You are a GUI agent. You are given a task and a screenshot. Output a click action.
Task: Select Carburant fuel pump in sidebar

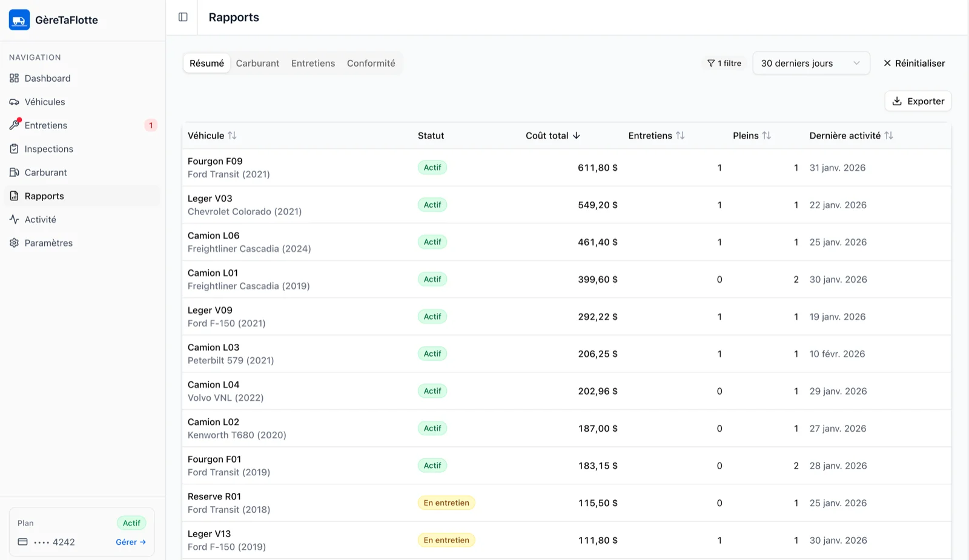point(45,173)
